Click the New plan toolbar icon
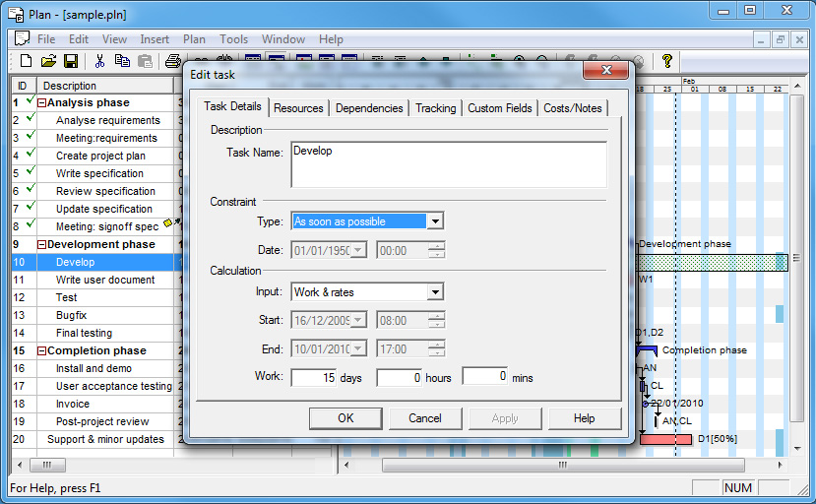The width and height of the screenshot is (816, 504). [26, 61]
